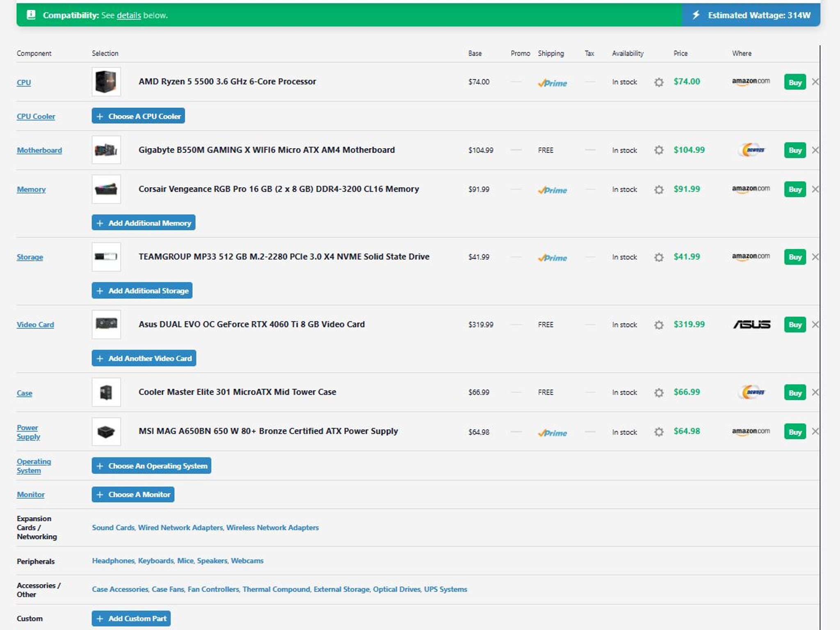Click the lightning bolt wattage icon
840x630 pixels.
[696, 15]
